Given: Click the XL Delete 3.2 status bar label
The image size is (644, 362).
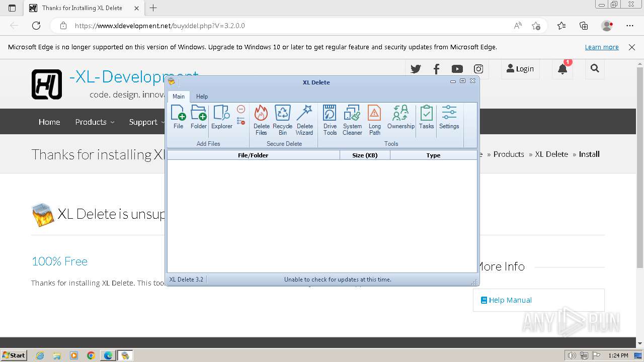Looking at the screenshot, I should point(186,280).
